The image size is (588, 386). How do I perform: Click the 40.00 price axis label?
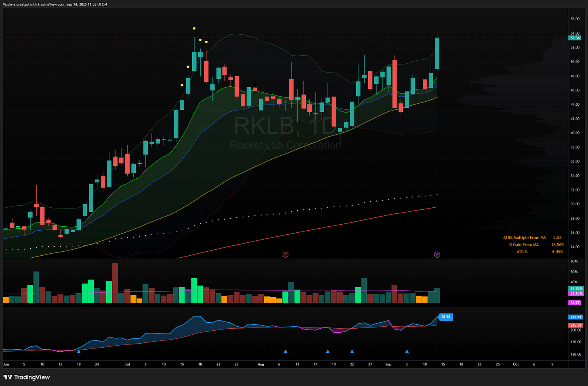(x=575, y=133)
